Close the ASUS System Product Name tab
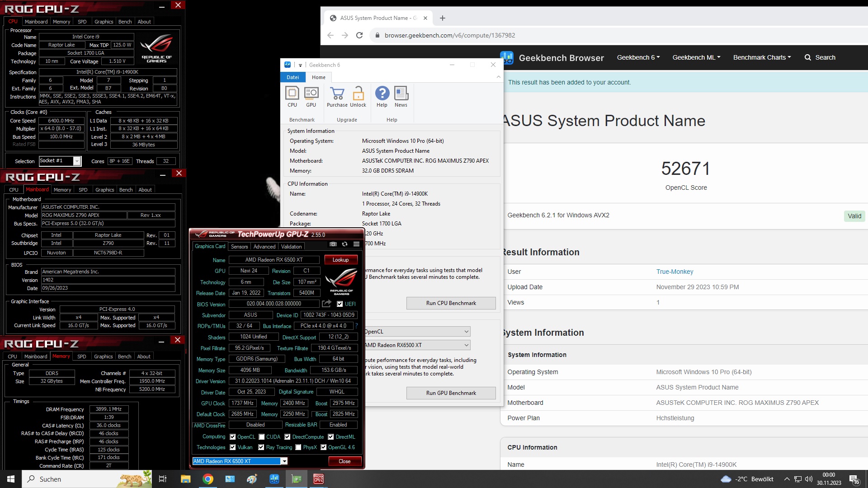The height and width of the screenshot is (488, 868). click(425, 18)
